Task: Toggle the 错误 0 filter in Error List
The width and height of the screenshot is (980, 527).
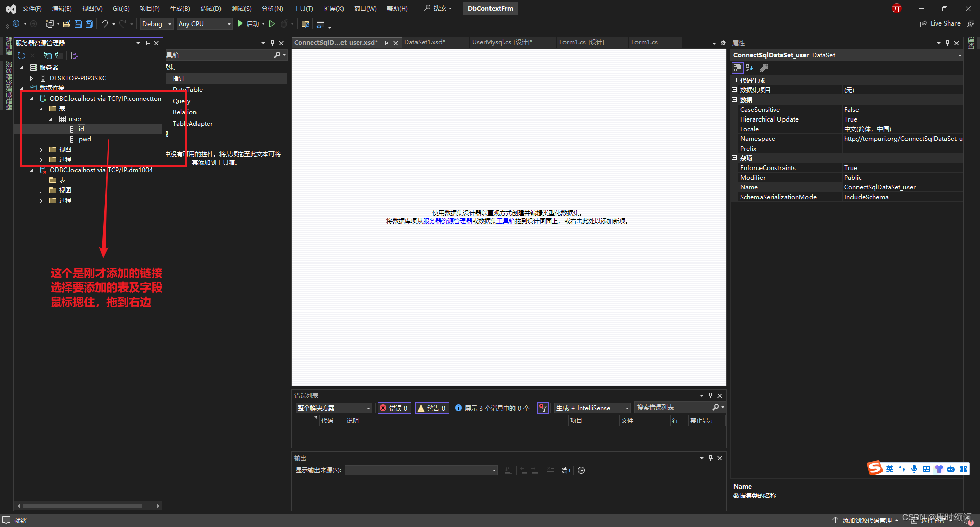Action: 393,408
